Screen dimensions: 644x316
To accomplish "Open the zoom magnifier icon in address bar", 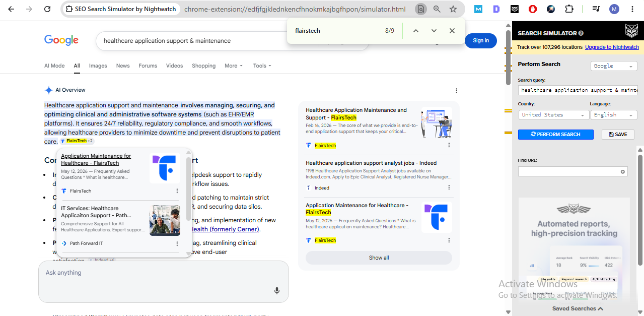I will click(x=437, y=9).
